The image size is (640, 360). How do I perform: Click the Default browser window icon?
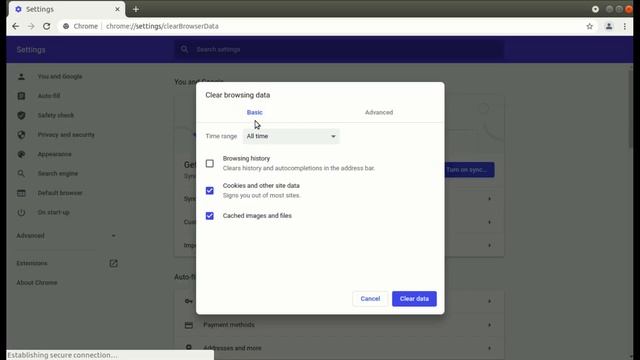tap(21, 193)
